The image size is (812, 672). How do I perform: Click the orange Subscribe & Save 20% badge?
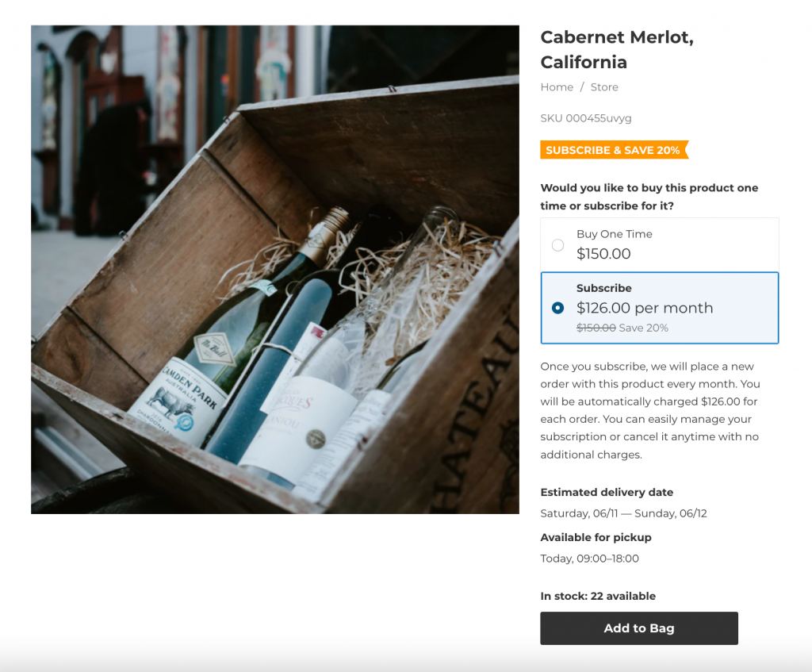[x=613, y=150]
